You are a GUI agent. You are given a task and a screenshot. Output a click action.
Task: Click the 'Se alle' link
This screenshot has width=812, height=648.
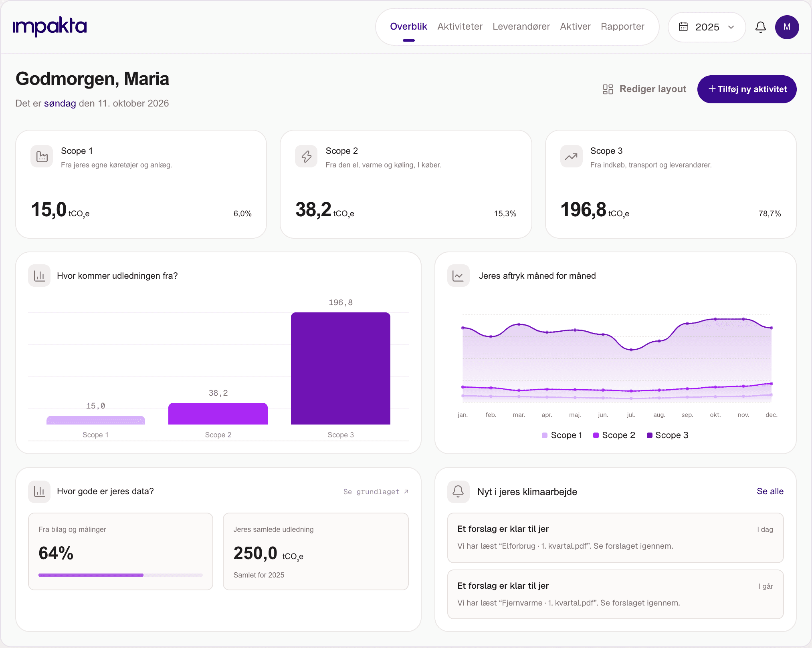[770, 491]
